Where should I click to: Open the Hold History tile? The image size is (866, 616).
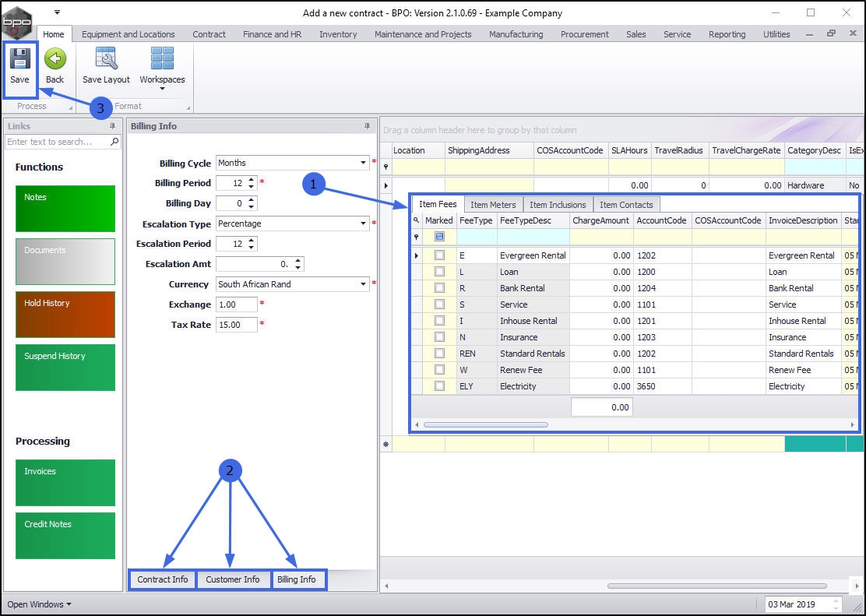[x=65, y=315]
